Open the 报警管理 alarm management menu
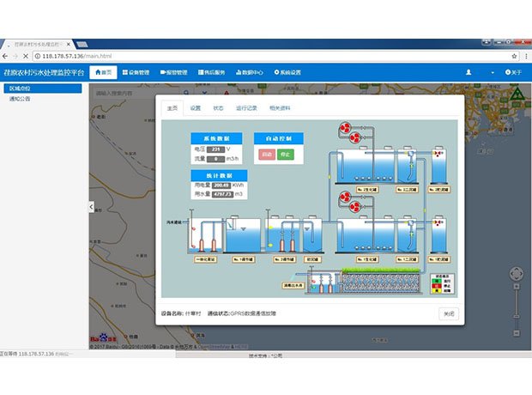Viewport: 532px width, 395px height. coord(174,73)
